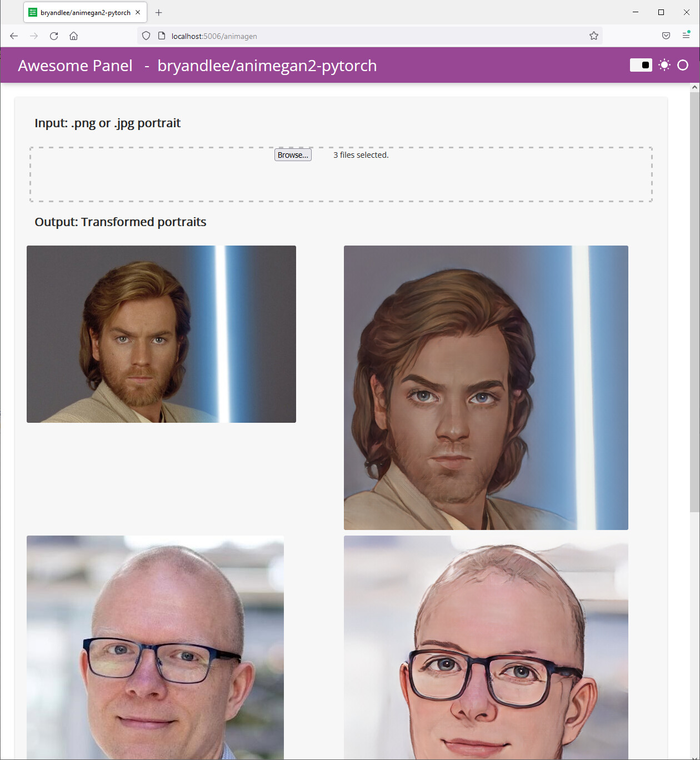700x760 pixels.
Task: Click the page info icon in address bar
Action: pos(162,36)
